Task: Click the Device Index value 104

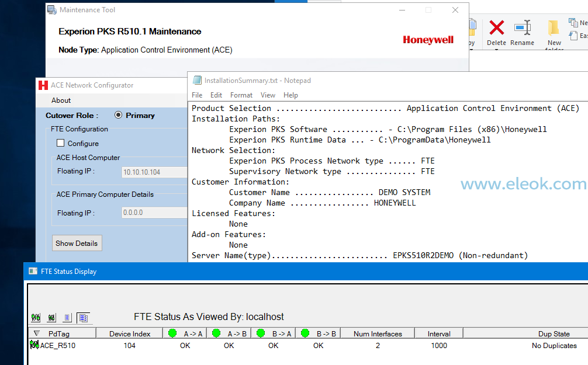Action: (x=129, y=346)
